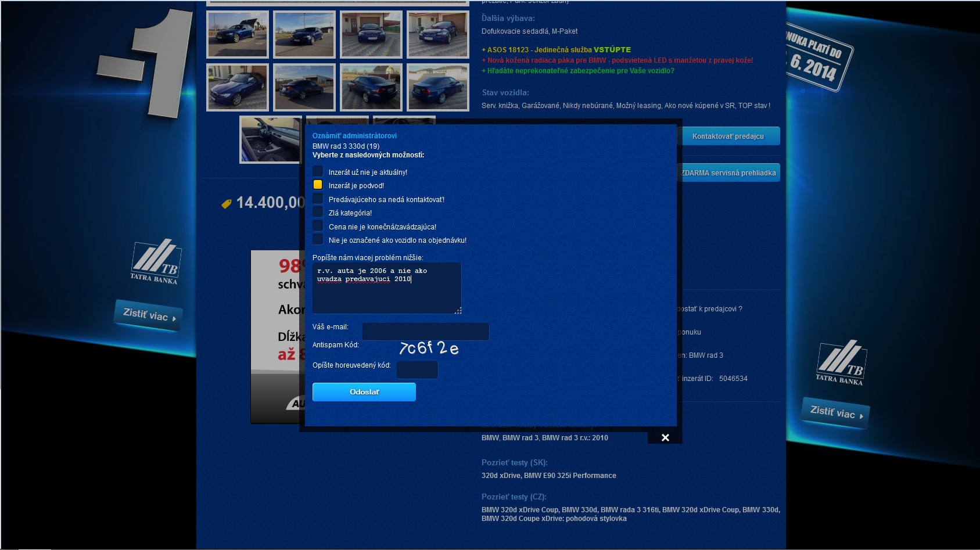Check 'Cena nie je konečná/zavádzajúca!' box

click(318, 226)
